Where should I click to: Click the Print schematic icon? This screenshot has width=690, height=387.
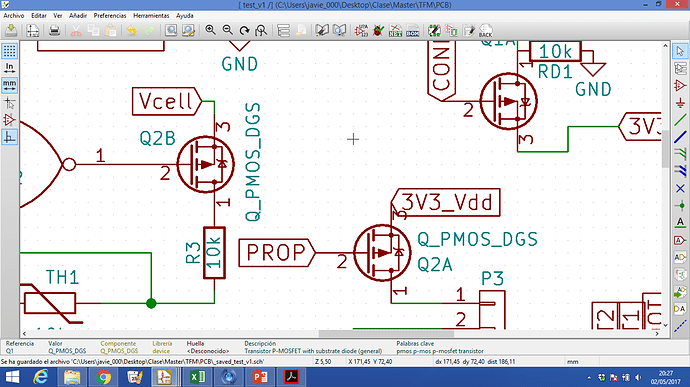[x=54, y=30]
